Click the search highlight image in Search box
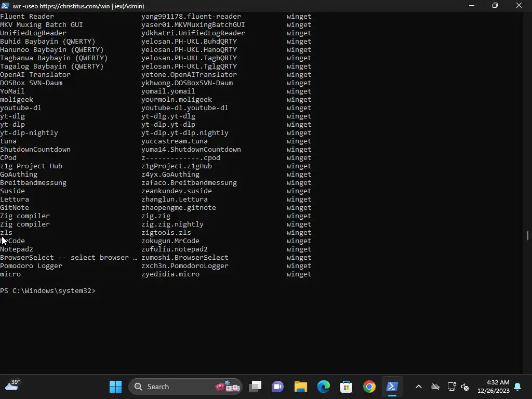The width and height of the screenshot is (532, 399). pyautogui.click(x=228, y=386)
